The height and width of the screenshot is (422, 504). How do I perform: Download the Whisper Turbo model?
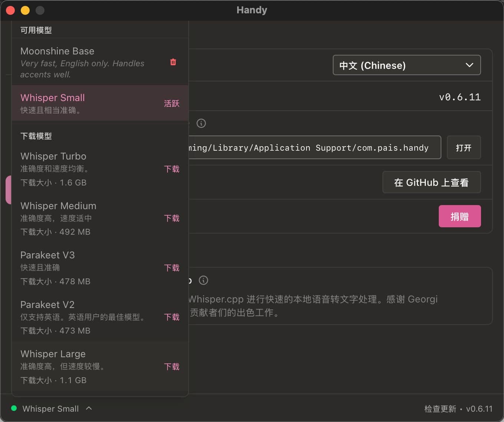pyautogui.click(x=172, y=169)
